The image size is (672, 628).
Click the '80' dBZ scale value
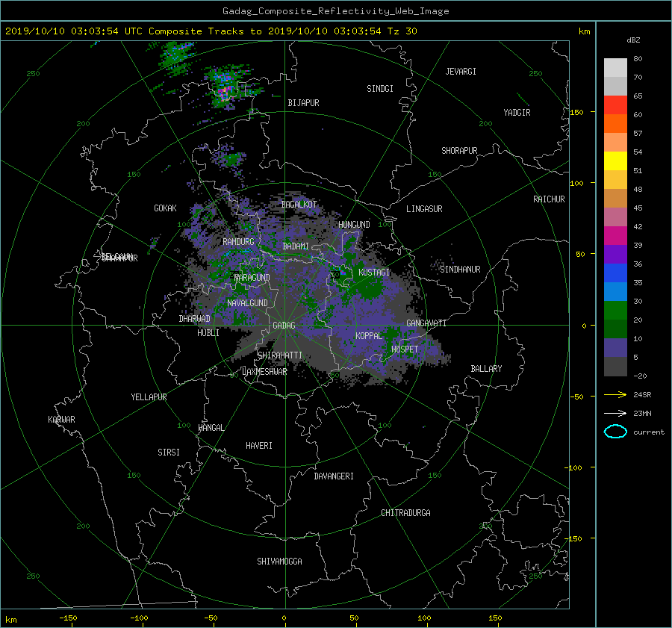click(638, 59)
